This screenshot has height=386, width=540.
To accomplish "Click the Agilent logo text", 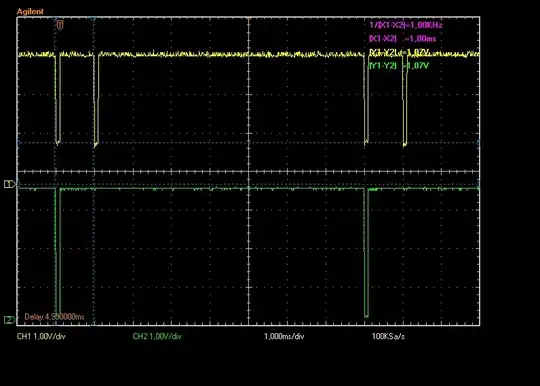I will (x=30, y=11).
